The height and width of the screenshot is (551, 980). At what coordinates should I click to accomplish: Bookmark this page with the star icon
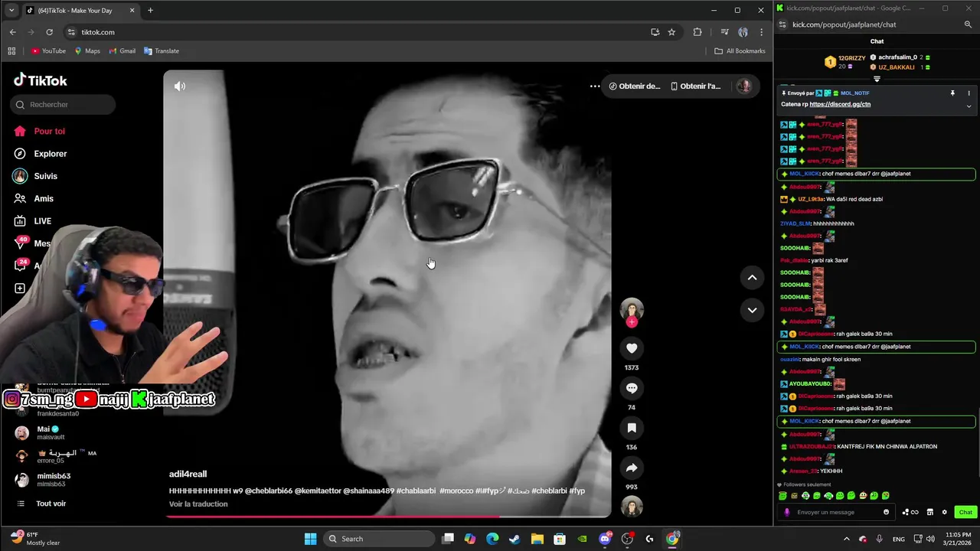[671, 32]
